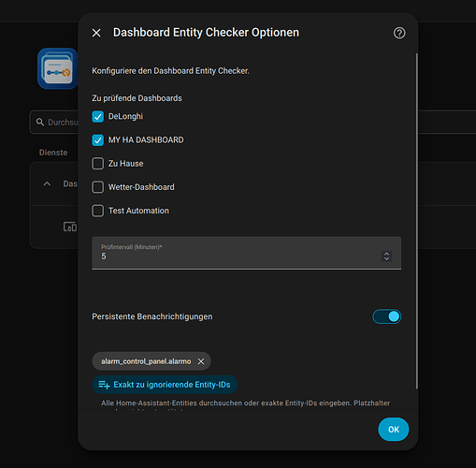
Task: Uncheck the MY HA DASHBOARD checkbox
Action: pos(98,140)
